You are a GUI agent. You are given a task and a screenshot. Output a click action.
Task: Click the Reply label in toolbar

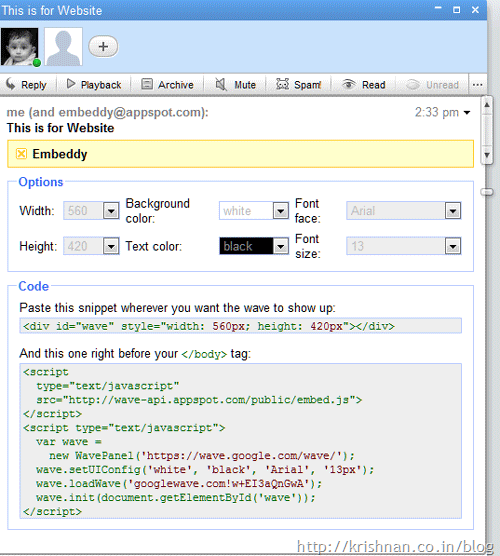(x=34, y=85)
